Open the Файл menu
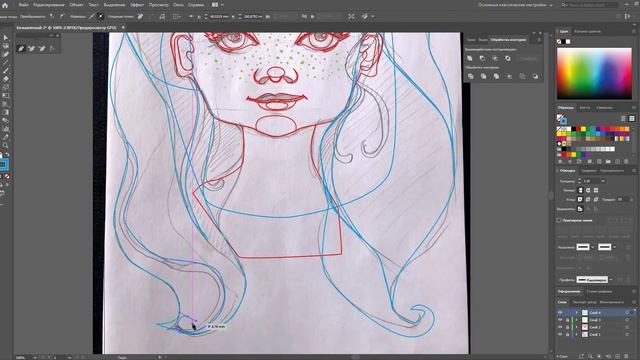640x360 pixels. [x=23, y=5]
